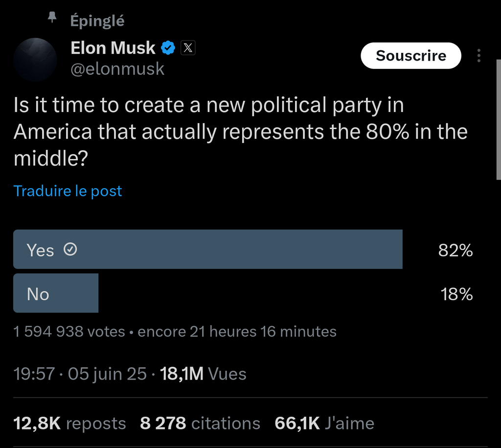501x448 pixels.
Task: Open the @elonmusk handle link
Action: tap(117, 69)
